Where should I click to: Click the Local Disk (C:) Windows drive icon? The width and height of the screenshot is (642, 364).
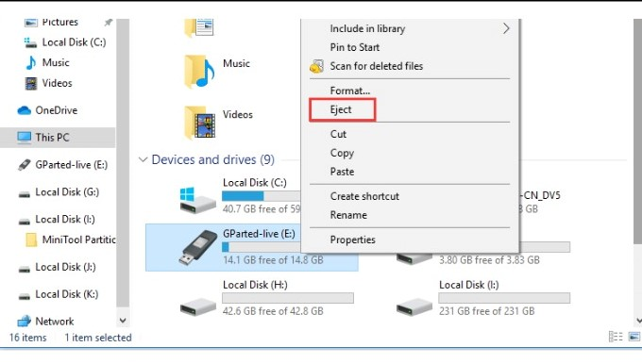pos(197,201)
